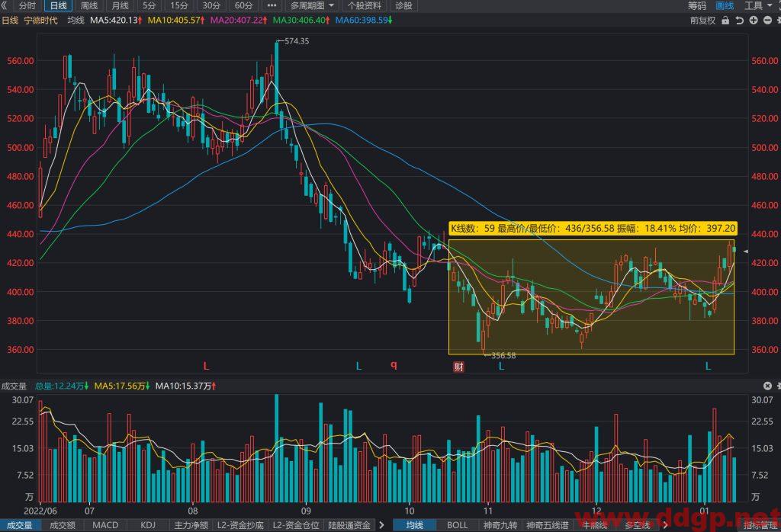
Task: Zoom out with the minus circle icon
Action: click(x=767, y=21)
